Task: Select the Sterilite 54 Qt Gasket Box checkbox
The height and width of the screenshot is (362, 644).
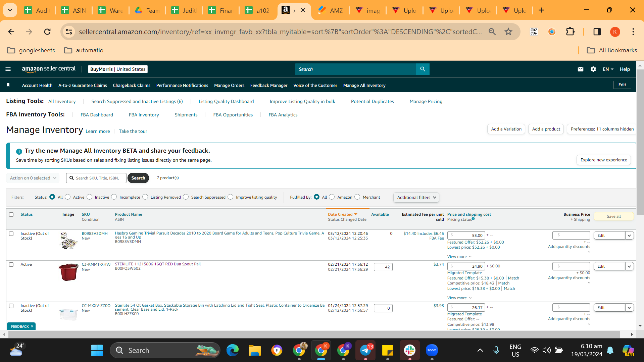Action: pyautogui.click(x=11, y=306)
